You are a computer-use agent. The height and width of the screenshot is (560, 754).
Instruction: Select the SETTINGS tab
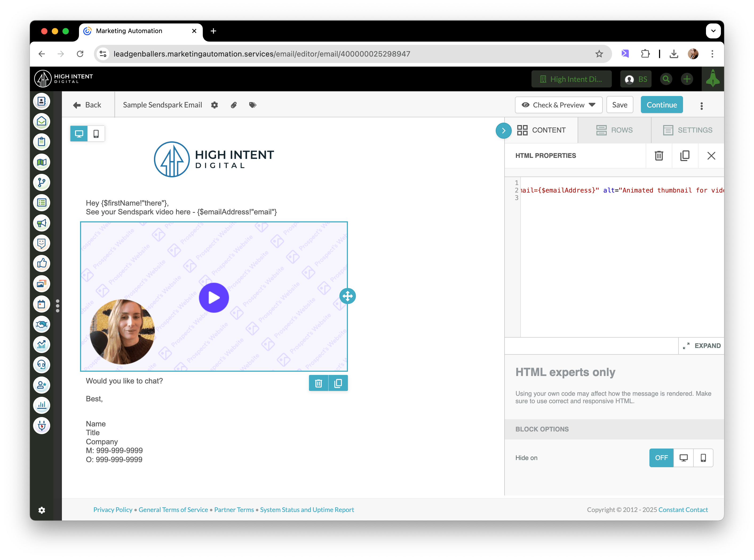688,130
